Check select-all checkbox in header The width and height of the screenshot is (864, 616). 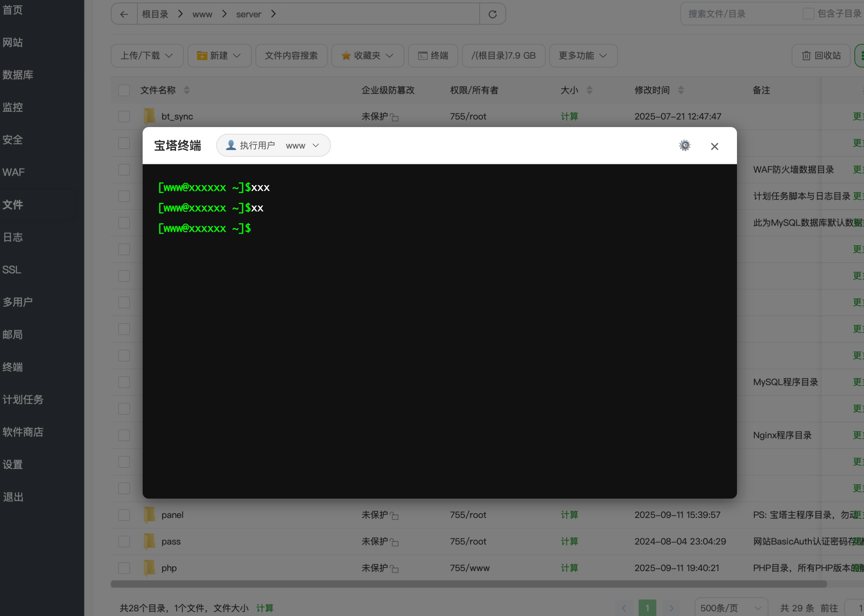pyautogui.click(x=124, y=90)
